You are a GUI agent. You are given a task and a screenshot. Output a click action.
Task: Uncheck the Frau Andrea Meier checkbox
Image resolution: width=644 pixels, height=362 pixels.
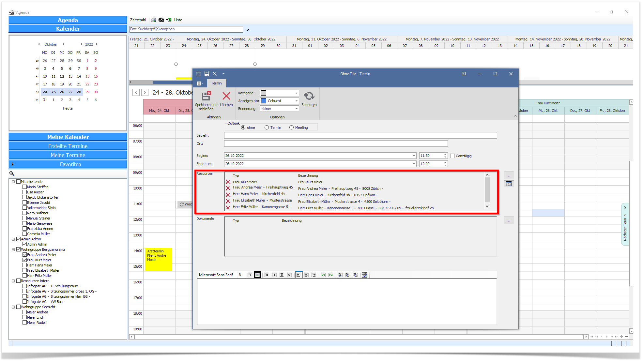point(24,255)
